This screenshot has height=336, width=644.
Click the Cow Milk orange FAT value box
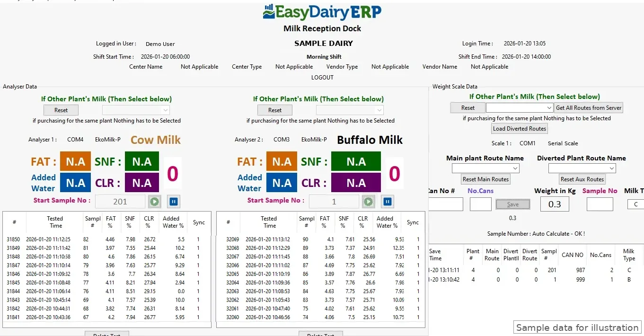[x=75, y=161]
